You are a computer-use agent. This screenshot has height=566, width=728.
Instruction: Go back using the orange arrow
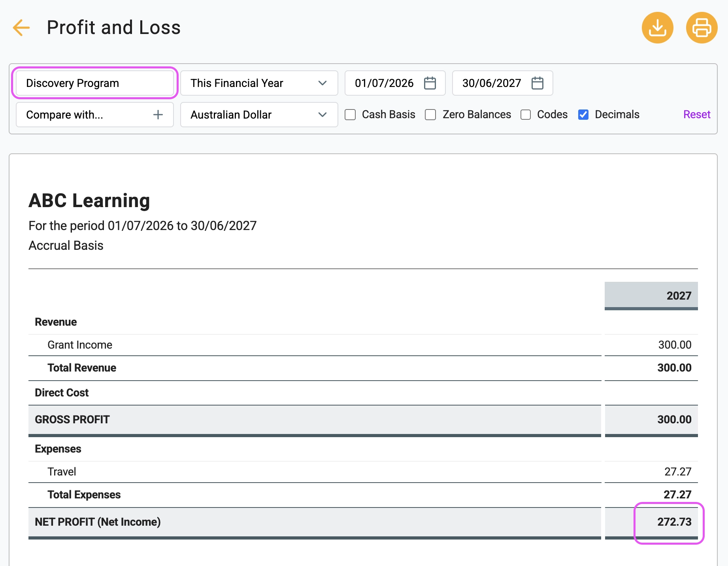pyautogui.click(x=21, y=28)
